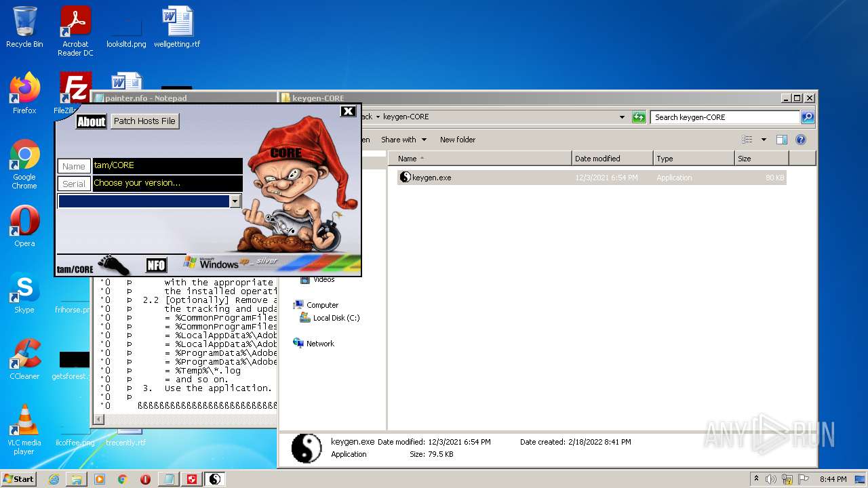
Task: Select the wellgetting.rtf desktop file
Action: pyautogui.click(x=177, y=27)
